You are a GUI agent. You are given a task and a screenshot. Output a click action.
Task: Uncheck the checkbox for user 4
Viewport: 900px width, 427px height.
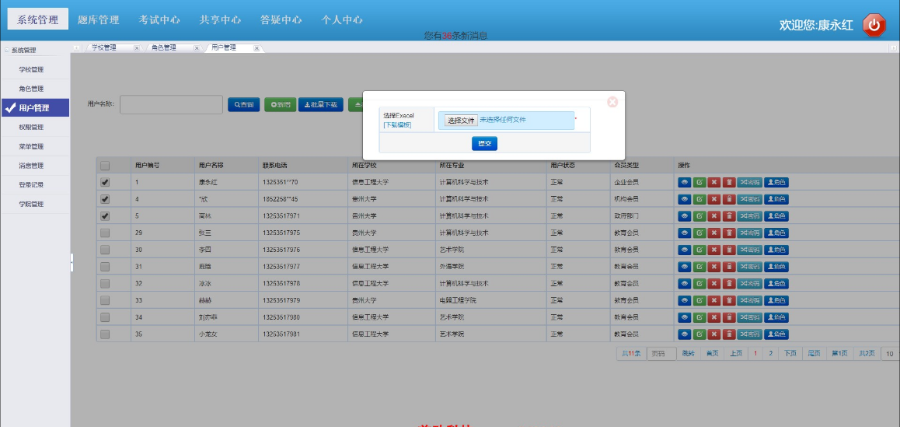[x=105, y=199]
